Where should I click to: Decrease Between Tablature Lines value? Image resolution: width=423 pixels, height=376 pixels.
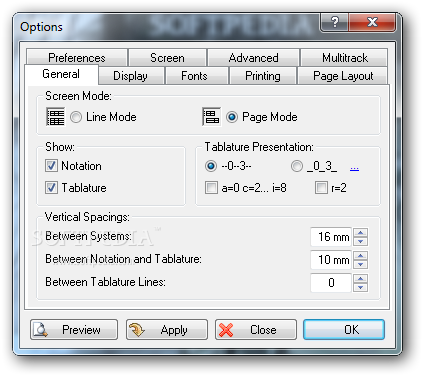(x=360, y=287)
